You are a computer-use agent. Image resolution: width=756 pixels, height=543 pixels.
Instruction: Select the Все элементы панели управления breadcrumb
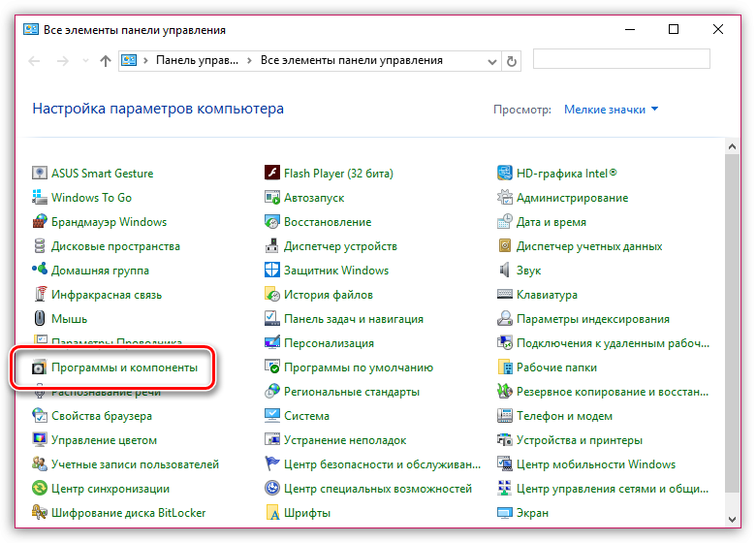tap(352, 60)
